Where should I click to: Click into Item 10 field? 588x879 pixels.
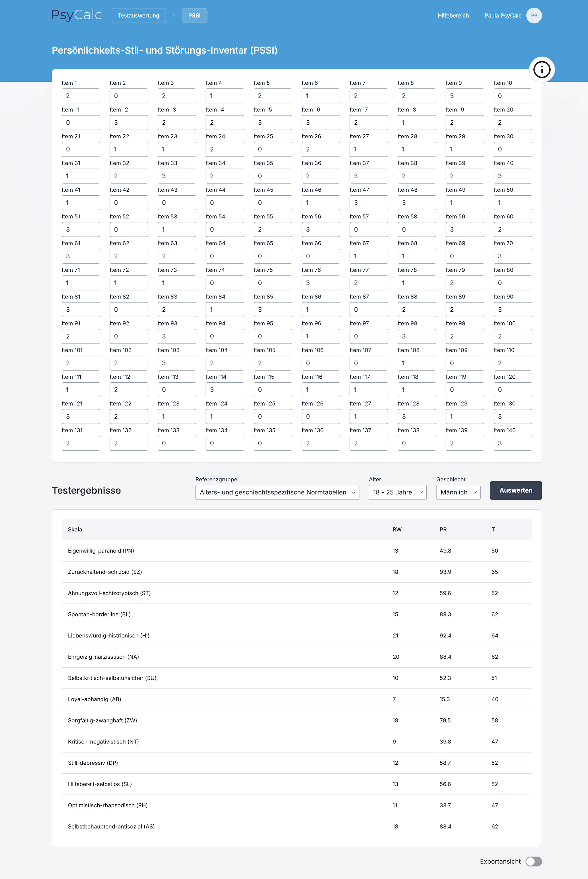(x=512, y=96)
